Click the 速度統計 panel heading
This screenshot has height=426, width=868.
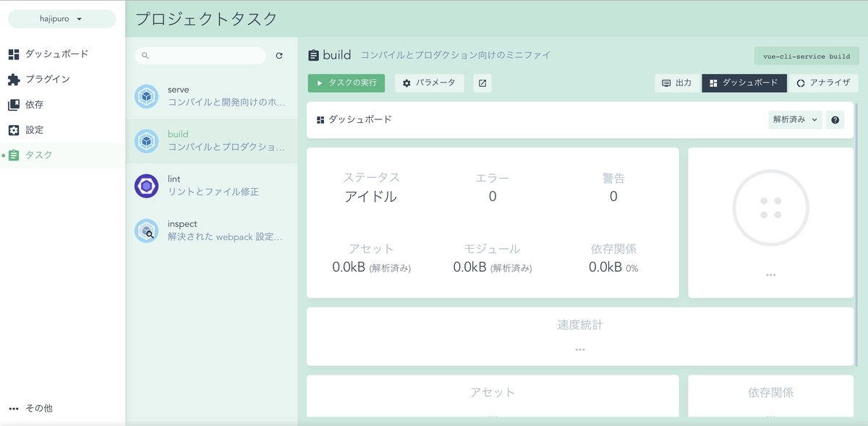[x=580, y=325]
